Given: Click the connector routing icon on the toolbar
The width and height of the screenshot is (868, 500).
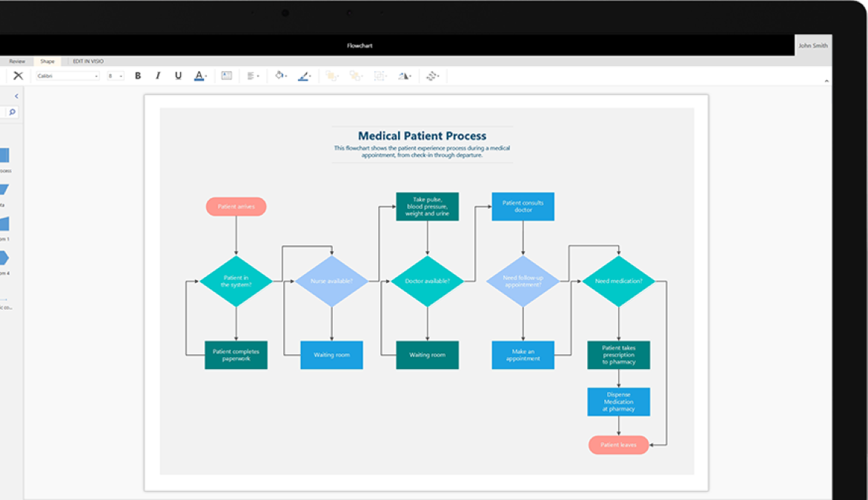Looking at the screenshot, I should point(433,76).
